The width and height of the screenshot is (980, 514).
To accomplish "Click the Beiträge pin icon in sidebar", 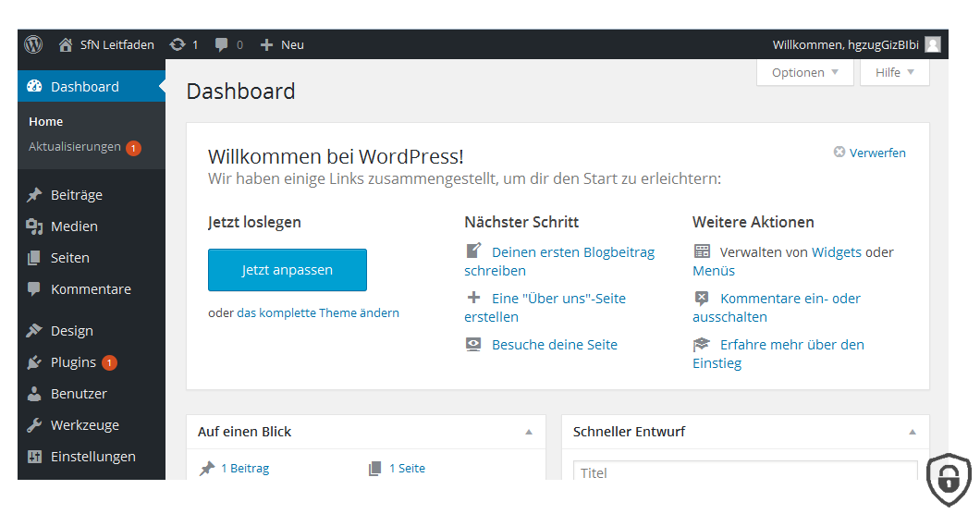I will click(34, 194).
